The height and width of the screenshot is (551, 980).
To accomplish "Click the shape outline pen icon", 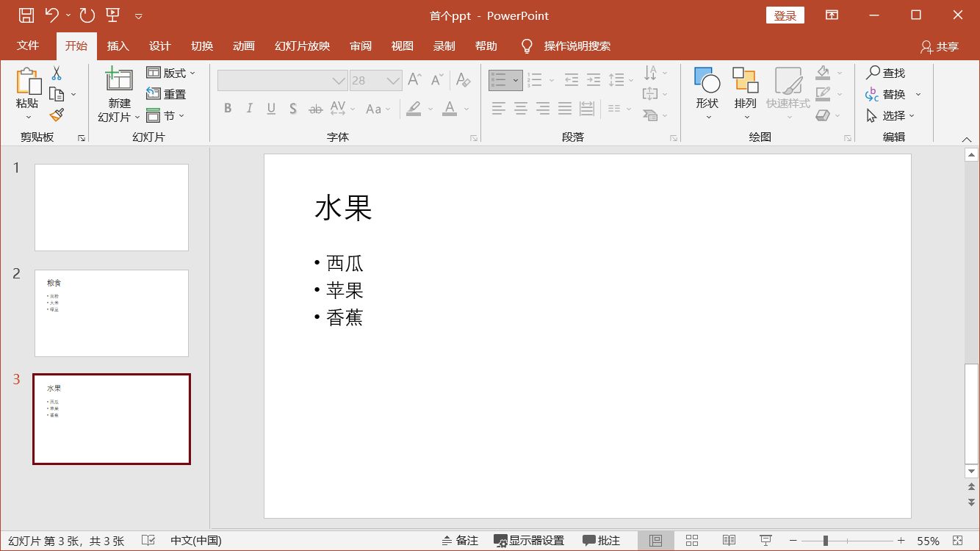I will point(823,94).
